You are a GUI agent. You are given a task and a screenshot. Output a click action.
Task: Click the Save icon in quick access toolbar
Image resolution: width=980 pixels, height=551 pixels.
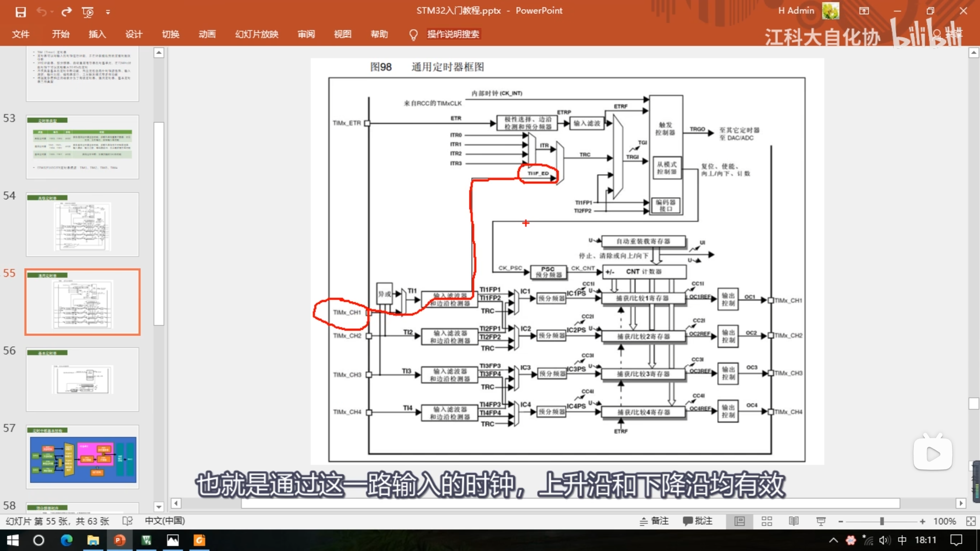[21, 12]
